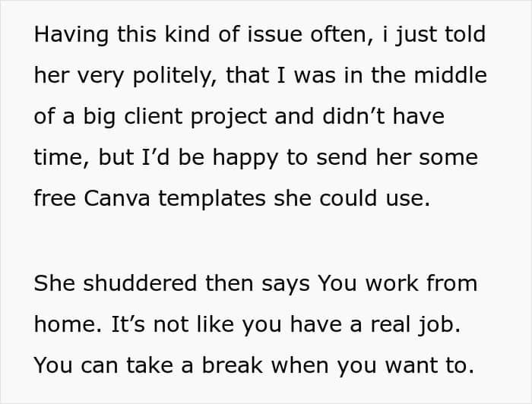Select the word "happy" in the paragraph

245,159
